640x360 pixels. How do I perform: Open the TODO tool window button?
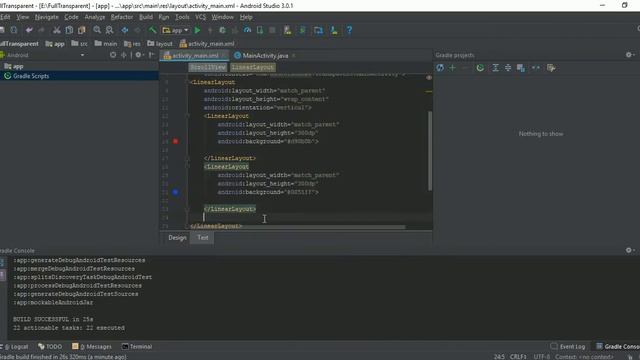click(50, 347)
